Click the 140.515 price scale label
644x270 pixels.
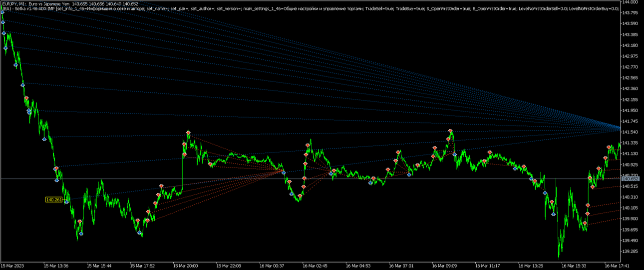click(x=631, y=186)
